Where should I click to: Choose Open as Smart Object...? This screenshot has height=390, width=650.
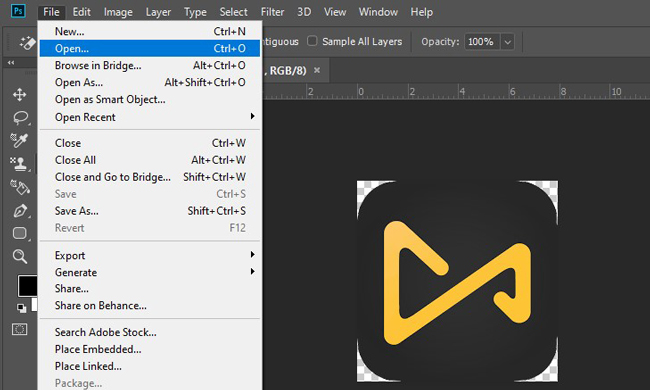[150, 99]
